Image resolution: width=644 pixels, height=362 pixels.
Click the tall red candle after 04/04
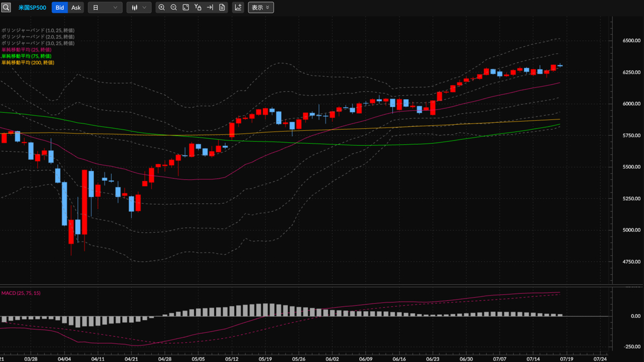pyautogui.click(x=84, y=202)
